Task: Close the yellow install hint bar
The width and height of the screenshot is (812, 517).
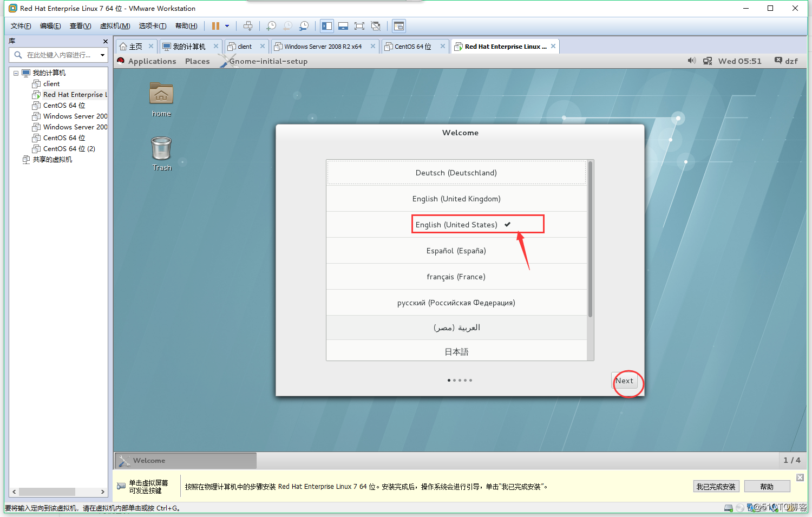Action: coord(800,477)
